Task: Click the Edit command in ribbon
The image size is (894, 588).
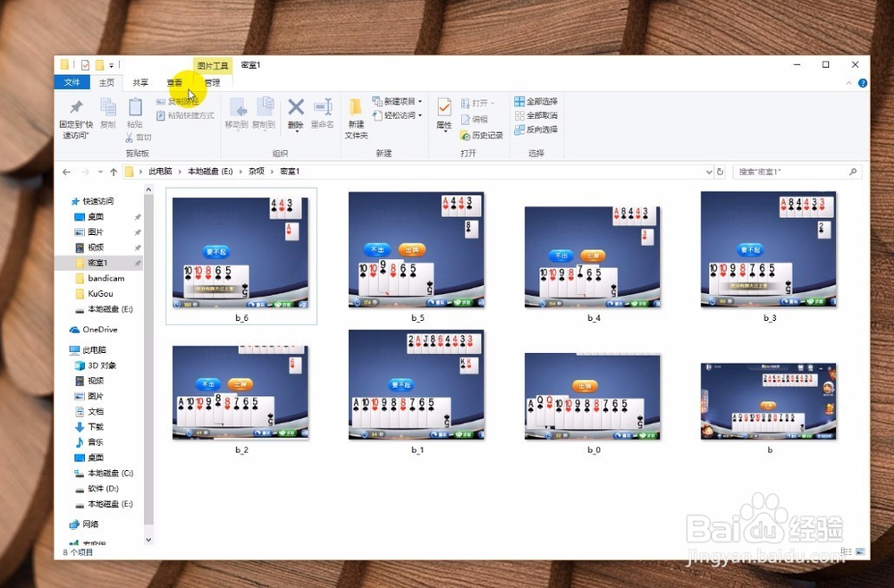Action: (475, 119)
